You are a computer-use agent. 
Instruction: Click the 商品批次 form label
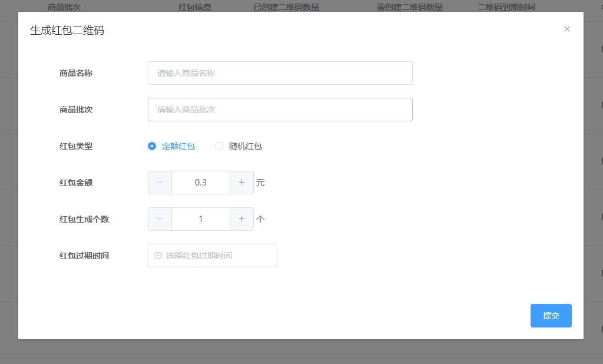76,110
